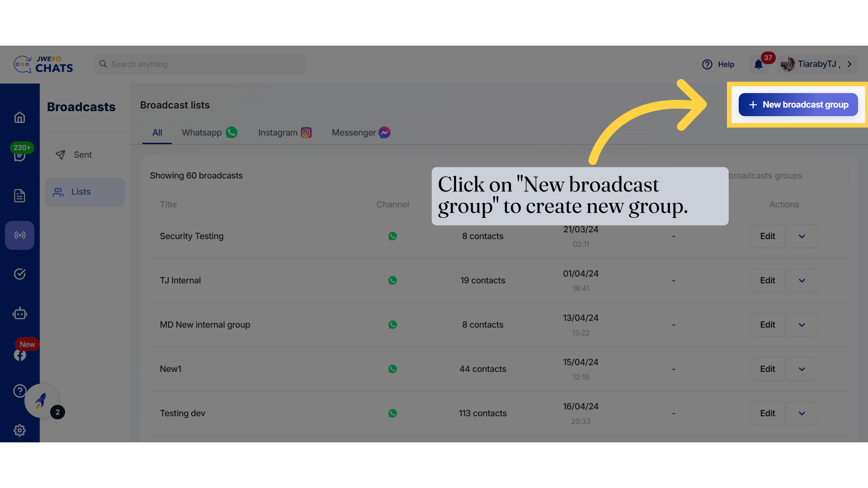Expand actions for the TJ Internal list
Viewport: 868px width, 488px height.
[802, 280]
